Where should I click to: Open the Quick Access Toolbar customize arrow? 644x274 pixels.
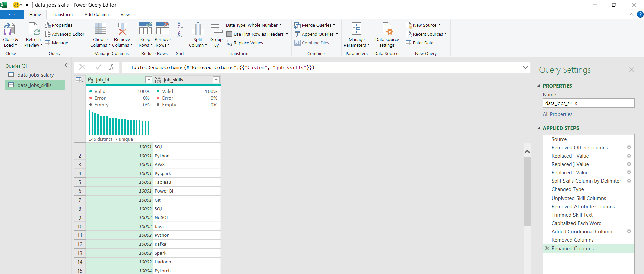pos(27,5)
